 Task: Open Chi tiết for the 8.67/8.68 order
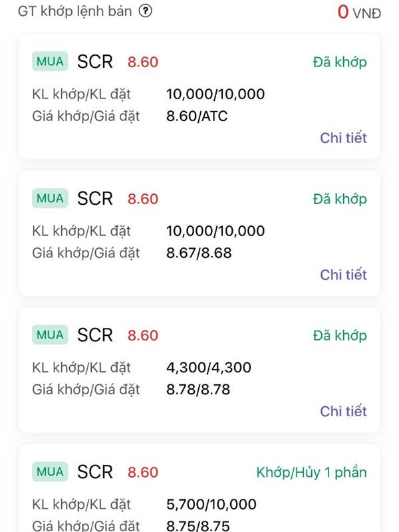pos(343,275)
